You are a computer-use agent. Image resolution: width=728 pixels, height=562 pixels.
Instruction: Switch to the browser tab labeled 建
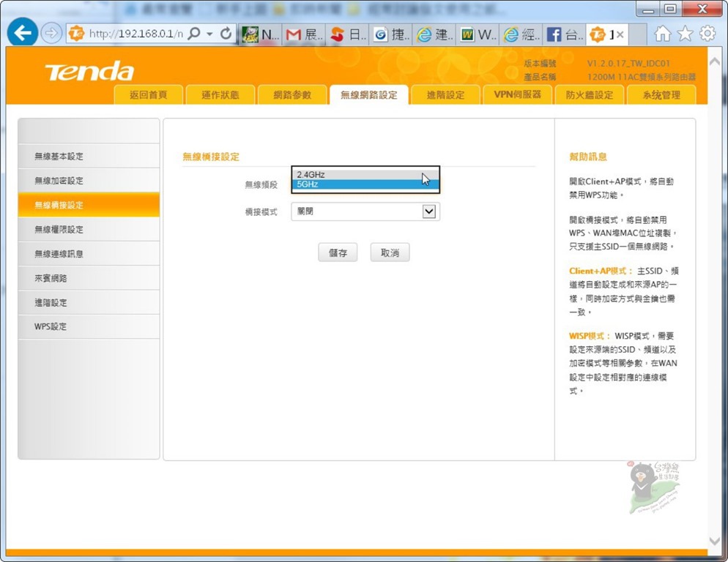coord(434,34)
